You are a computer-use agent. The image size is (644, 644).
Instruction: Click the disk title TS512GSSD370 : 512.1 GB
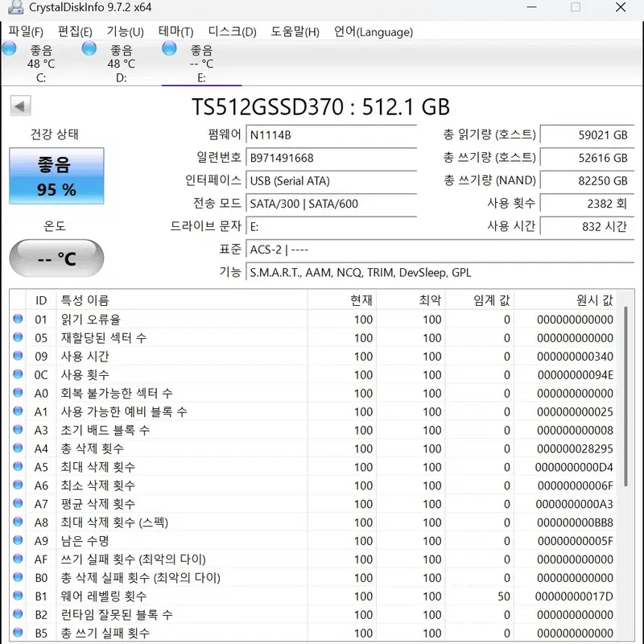tap(320, 107)
